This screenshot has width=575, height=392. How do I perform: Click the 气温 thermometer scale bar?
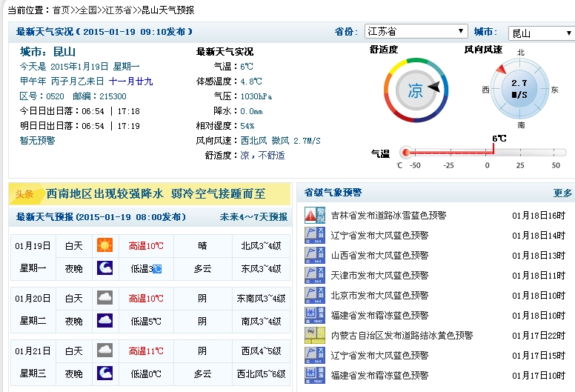click(480, 152)
